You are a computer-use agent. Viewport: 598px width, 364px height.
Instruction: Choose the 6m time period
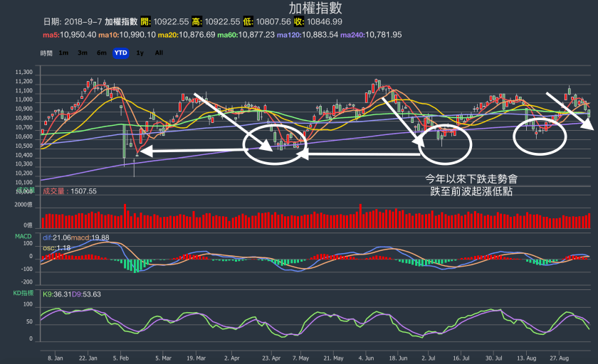(x=102, y=53)
